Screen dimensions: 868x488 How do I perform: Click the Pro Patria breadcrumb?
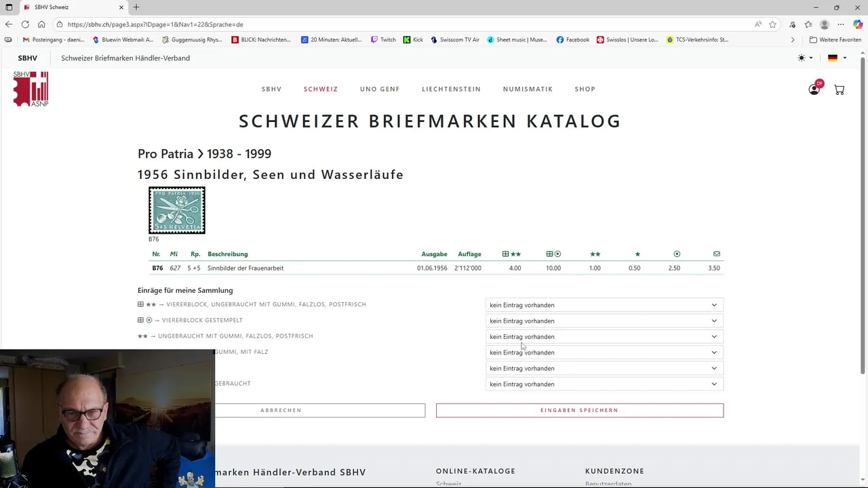[x=165, y=154]
